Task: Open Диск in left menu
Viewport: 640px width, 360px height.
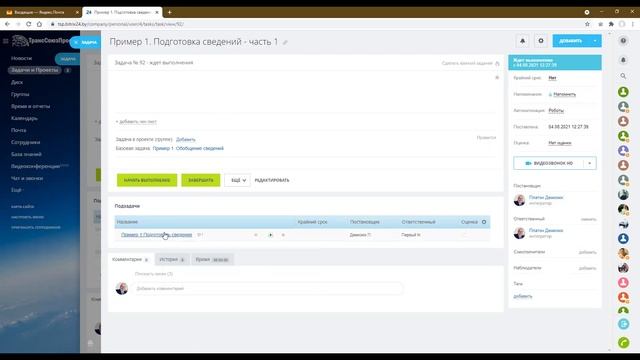Action: pos(17,82)
